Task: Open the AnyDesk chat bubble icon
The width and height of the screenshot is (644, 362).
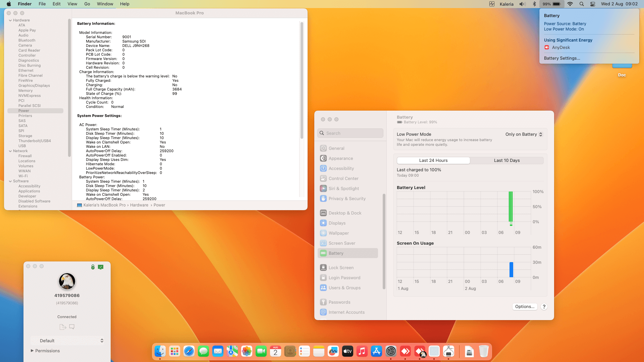Action: 72,327
